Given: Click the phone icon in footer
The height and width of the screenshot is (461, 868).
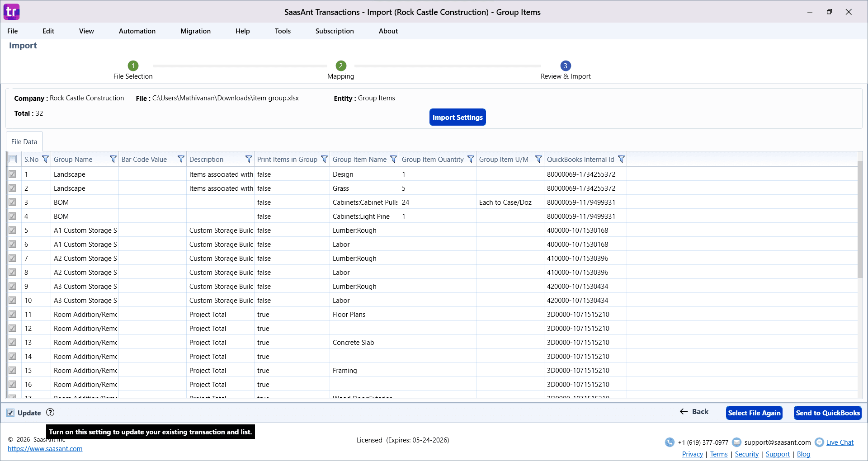Looking at the screenshot, I should pos(670,442).
